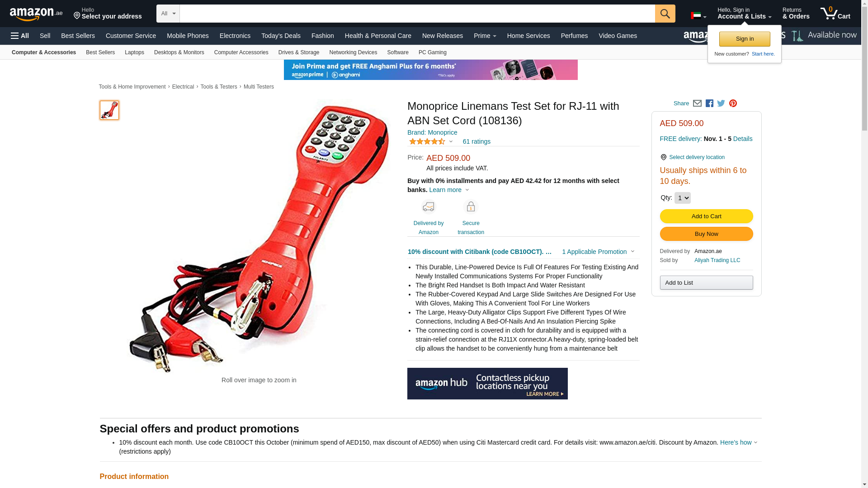Open Today's Deals in the nav bar
This screenshot has height=488, width=868.
[281, 36]
